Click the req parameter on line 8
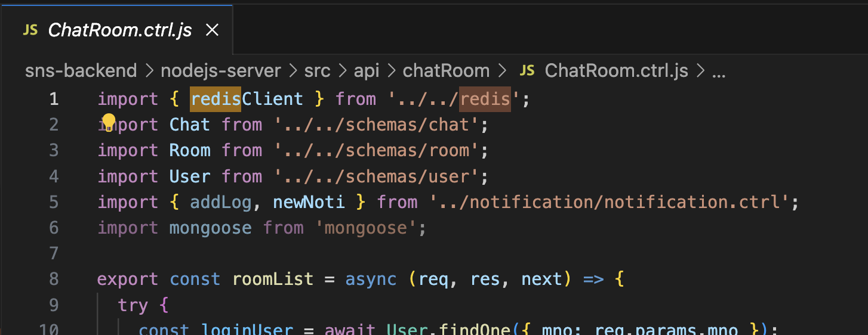 pyautogui.click(x=434, y=279)
